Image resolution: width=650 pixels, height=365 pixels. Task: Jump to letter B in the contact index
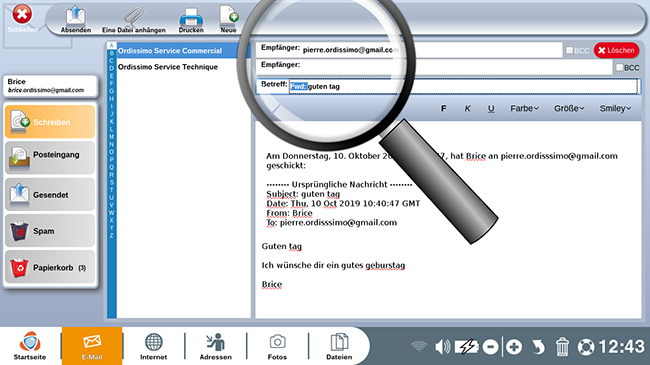coord(111,53)
